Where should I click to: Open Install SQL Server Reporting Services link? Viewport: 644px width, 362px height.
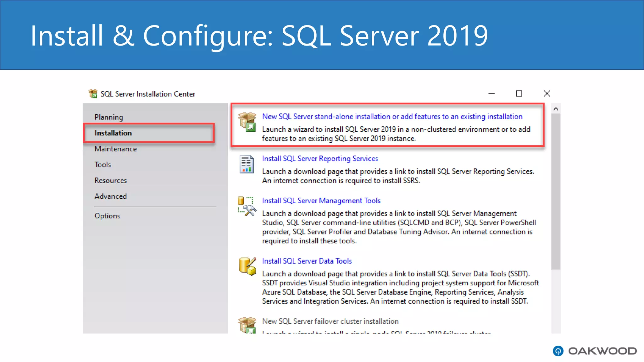[x=320, y=159]
